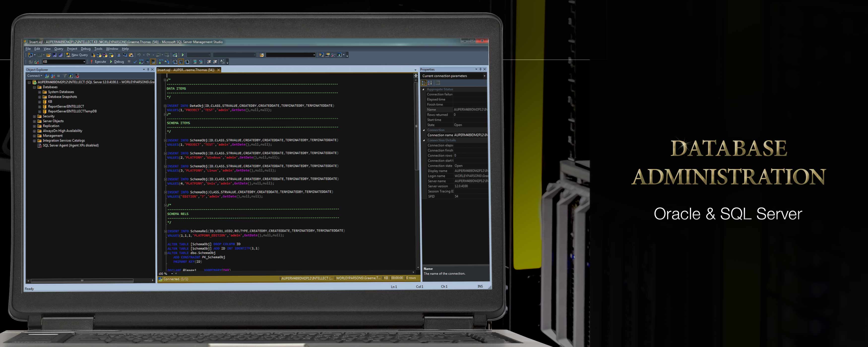The height and width of the screenshot is (347, 868).
Task: Select Integration Services Catalogs folder
Action: pos(64,141)
